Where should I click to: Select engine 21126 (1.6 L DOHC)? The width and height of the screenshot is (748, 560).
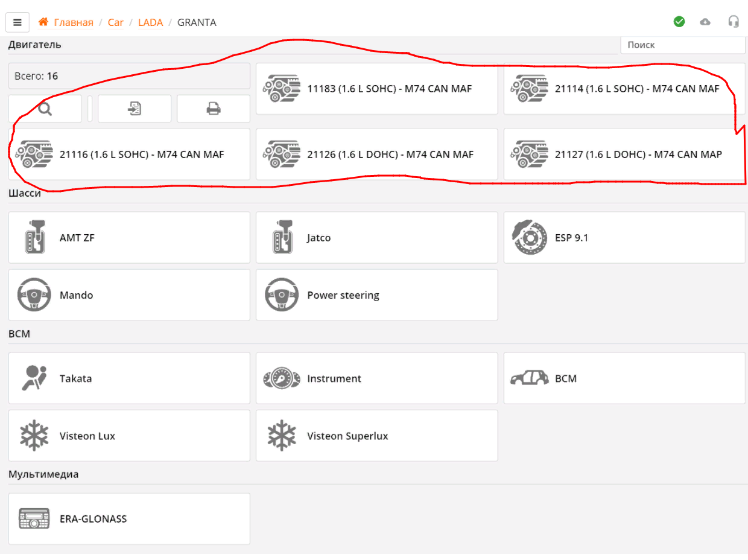[x=377, y=154]
